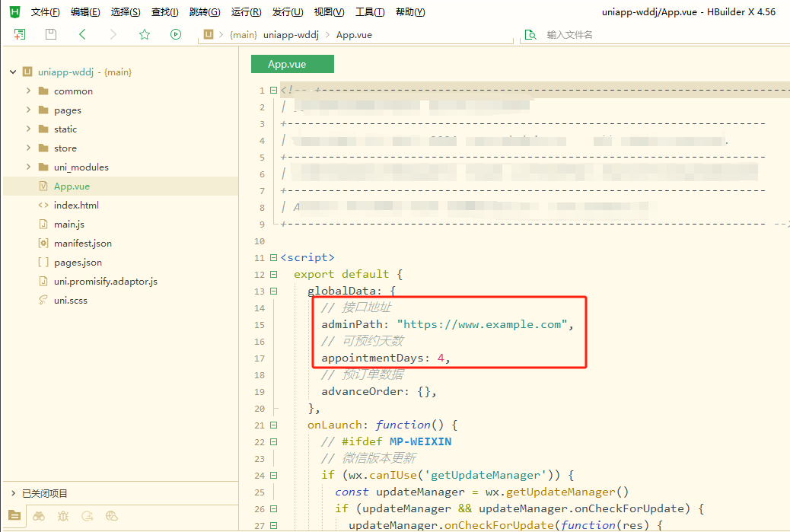
Task: Open the 视图(V) menu
Action: pyautogui.click(x=329, y=12)
